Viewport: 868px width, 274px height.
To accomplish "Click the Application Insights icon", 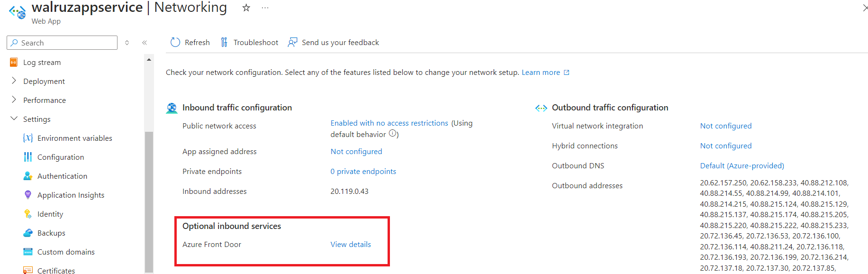I will pos(27,195).
